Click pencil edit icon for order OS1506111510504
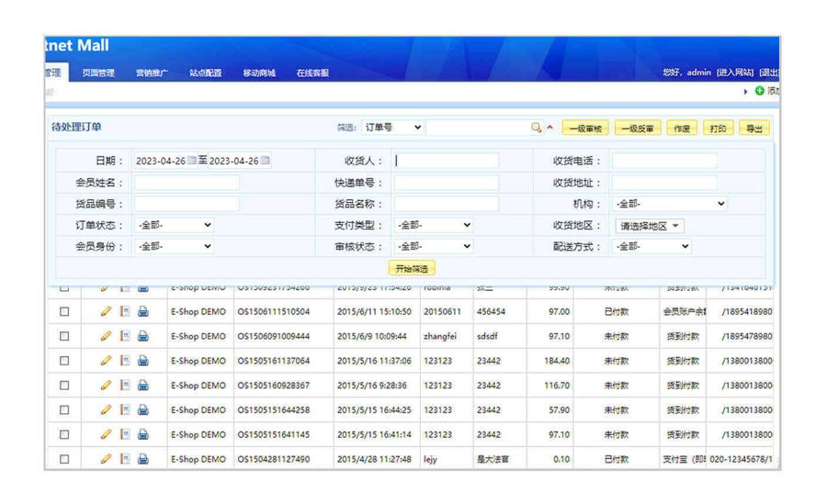The image size is (827, 504). (x=106, y=312)
